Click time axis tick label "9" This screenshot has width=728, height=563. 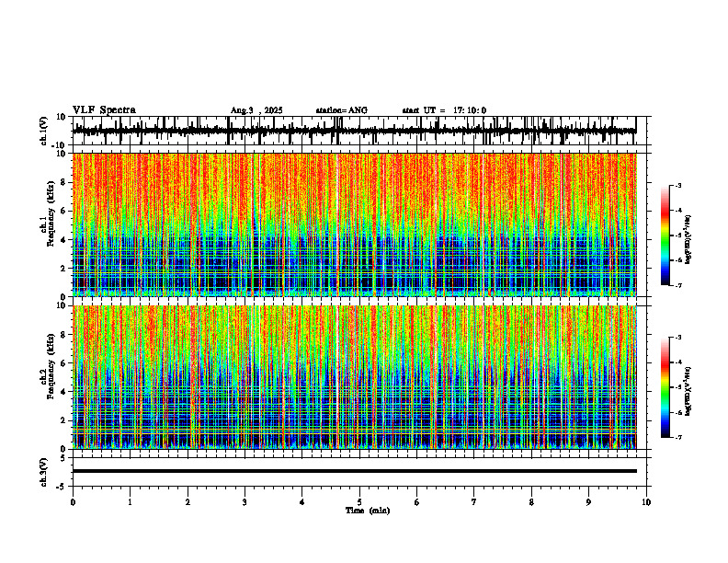click(x=588, y=502)
